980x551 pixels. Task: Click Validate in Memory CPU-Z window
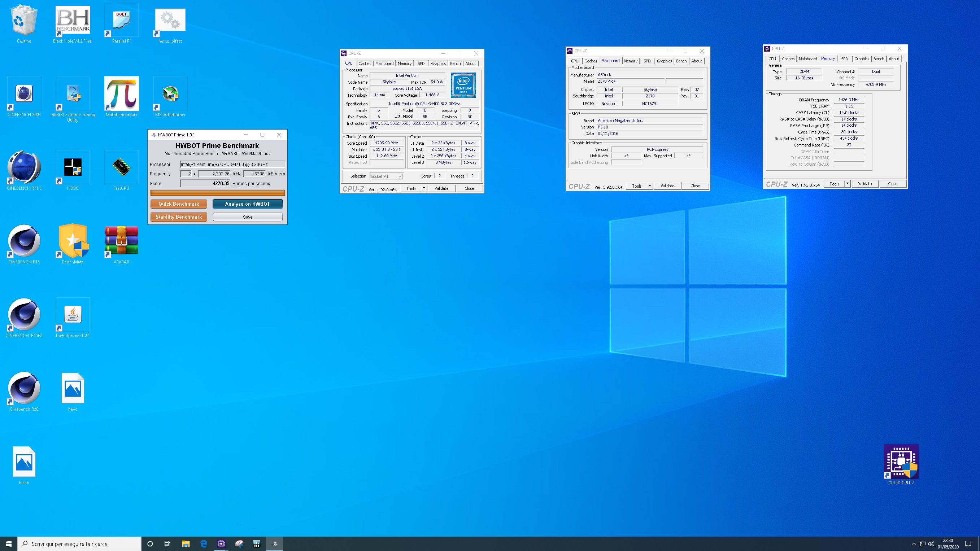(x=865, y=184)
